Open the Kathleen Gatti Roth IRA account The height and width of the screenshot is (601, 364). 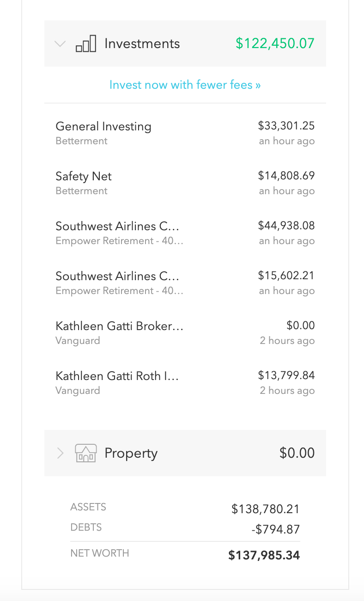click(117, 376)
